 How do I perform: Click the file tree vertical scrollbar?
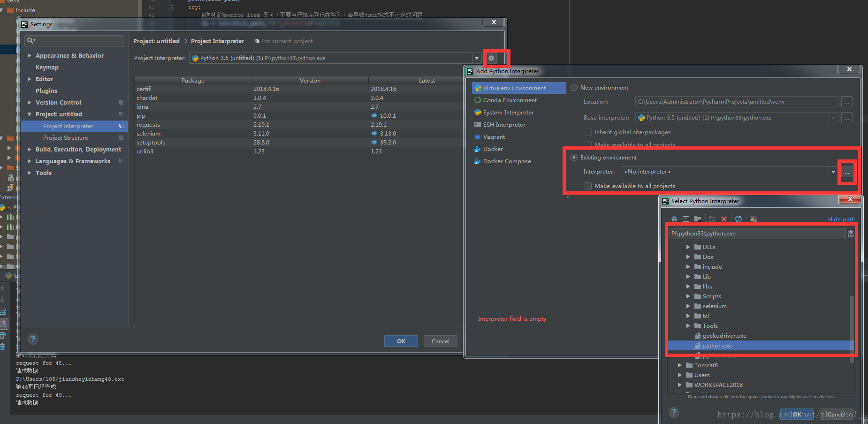[852, 328]
